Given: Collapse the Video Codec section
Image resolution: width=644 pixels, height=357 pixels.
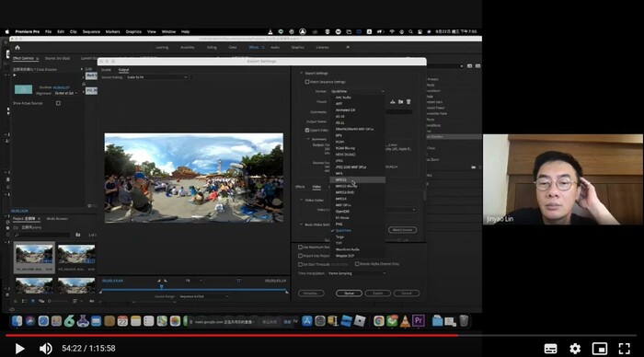Looking at the screenshot, I should [301, 200].
